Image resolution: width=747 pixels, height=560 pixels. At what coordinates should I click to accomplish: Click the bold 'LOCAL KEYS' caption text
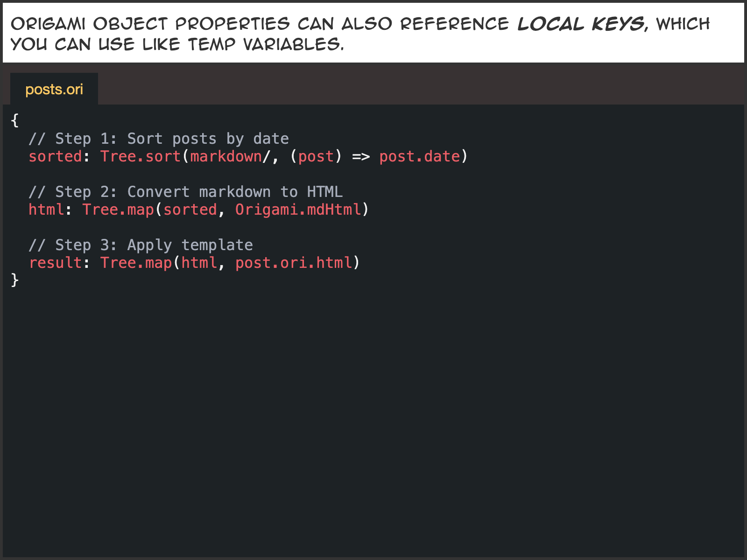coord(582,24)
